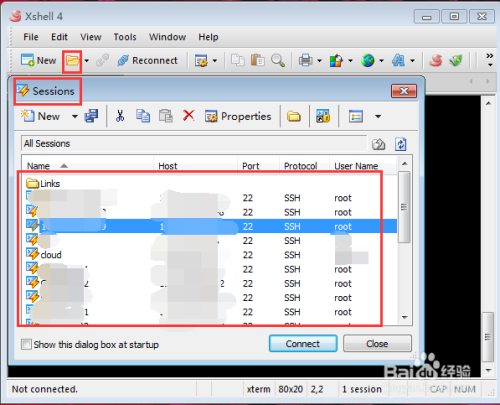Expand the properties dropdown arrow in main toolbar

tap(215, 61)
